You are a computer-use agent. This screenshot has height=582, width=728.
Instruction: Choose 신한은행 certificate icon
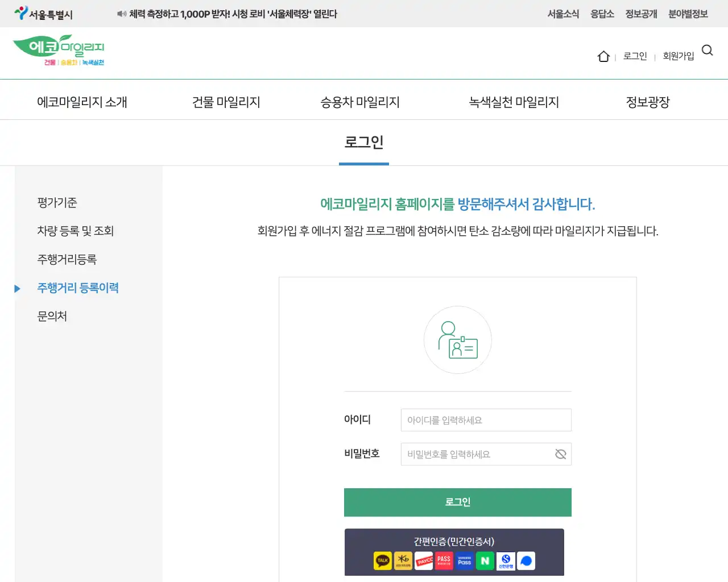click(x=506, y=561)
